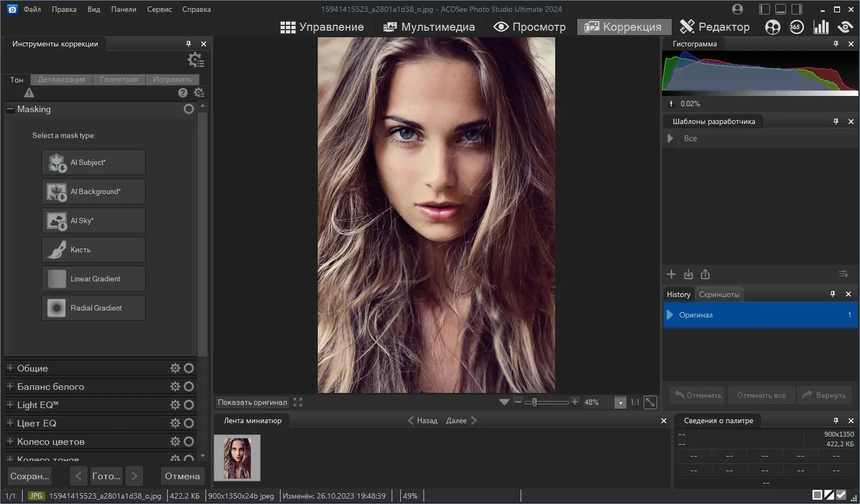Toggle the Баланс белого enable circle
Screen dimensions: 860x504
(x=189, y=386)
